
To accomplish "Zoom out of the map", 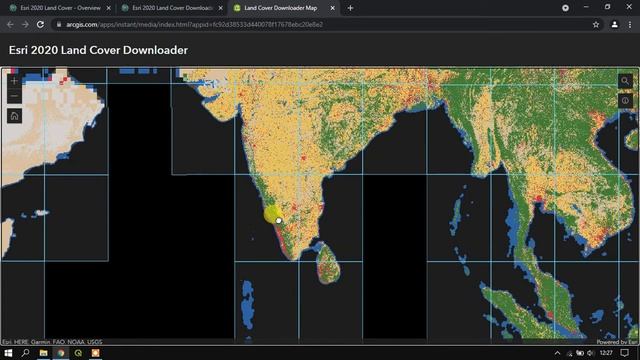I will tap(14, 96).
